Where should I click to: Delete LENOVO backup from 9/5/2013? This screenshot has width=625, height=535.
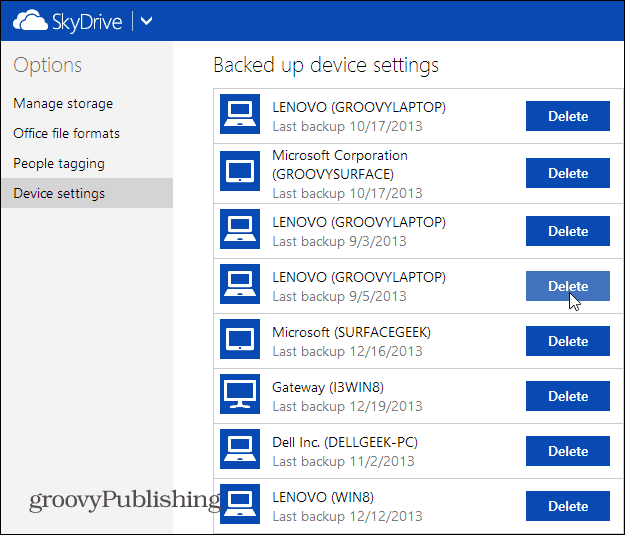pyautogui.click(x=568, y=286)
